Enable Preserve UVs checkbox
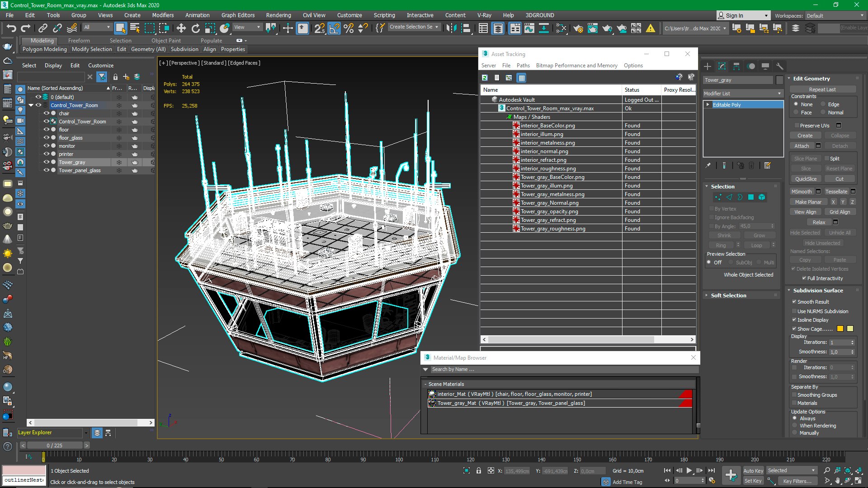 pyautogui.click(x=797, y=126)
